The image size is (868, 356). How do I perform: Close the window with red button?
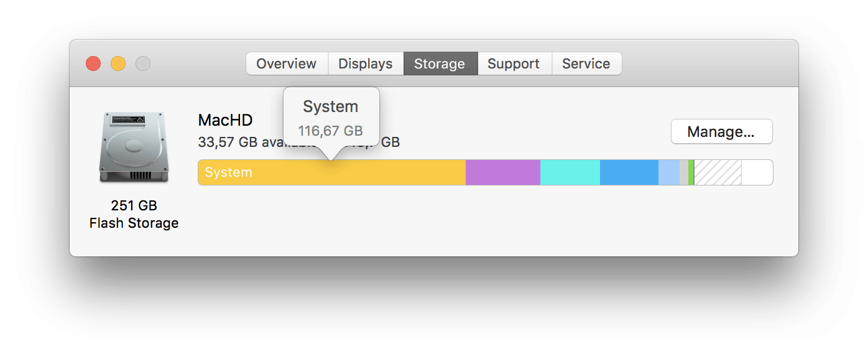pyautogui.click(x=93, y=63)
